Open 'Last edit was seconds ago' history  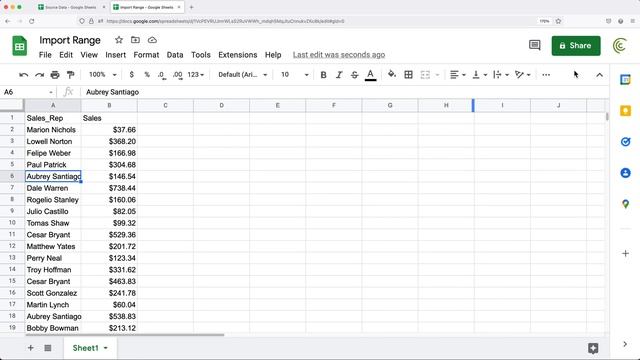tap(339, 55)
